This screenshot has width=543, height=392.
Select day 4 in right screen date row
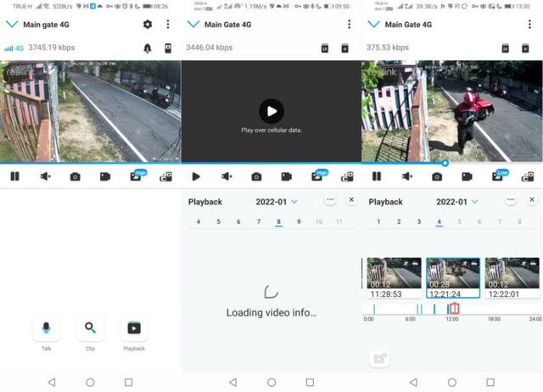[439, 221]
